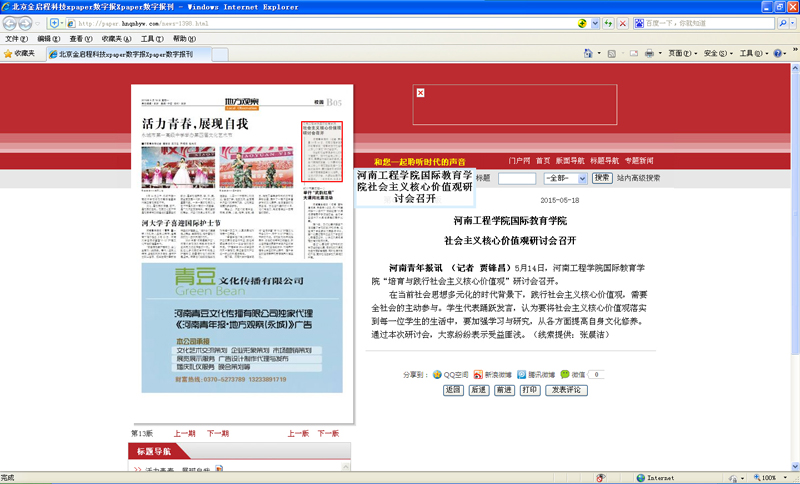The width and height of the screenshot is (800, 484).
Task: Go to next issue via 下一期 link
Action: (x=218, y=434)
